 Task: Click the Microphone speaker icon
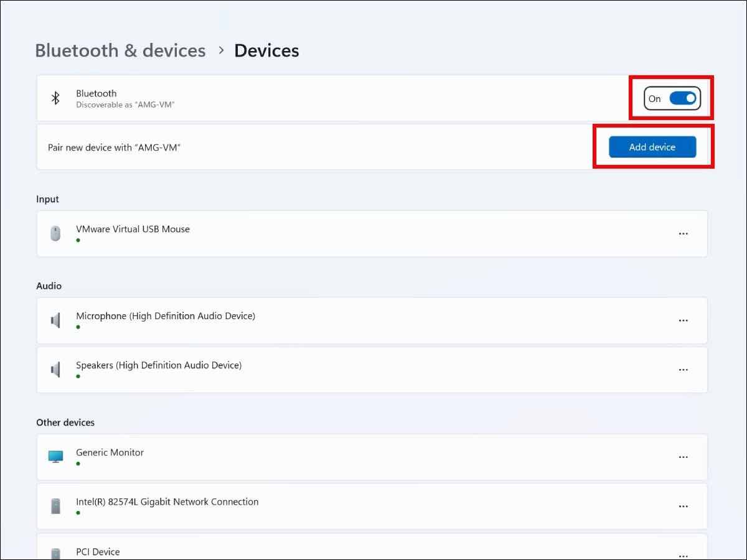click(55, 320)
